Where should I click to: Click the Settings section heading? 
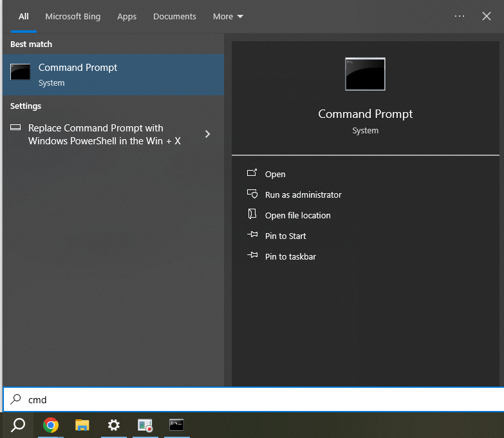tap(26, 106)
